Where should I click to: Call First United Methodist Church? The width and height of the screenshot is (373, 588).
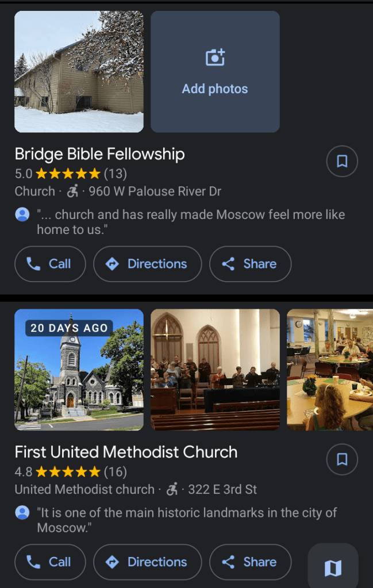pos(50,562)
